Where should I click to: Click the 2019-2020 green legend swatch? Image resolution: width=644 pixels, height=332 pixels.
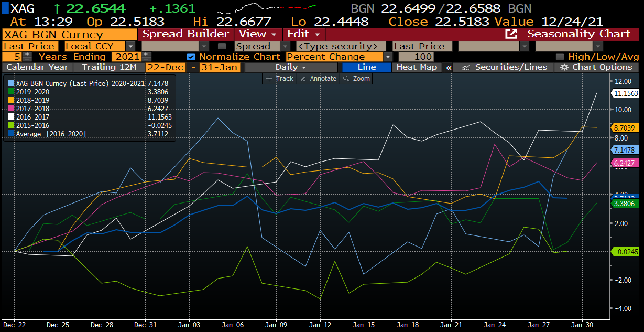pos(12,91)
